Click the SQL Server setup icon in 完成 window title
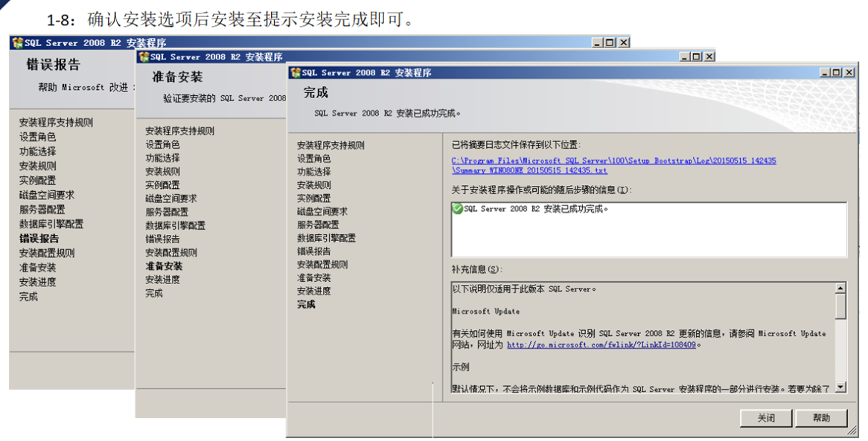Screen dimensions: 868x441 tap(295, 72)
